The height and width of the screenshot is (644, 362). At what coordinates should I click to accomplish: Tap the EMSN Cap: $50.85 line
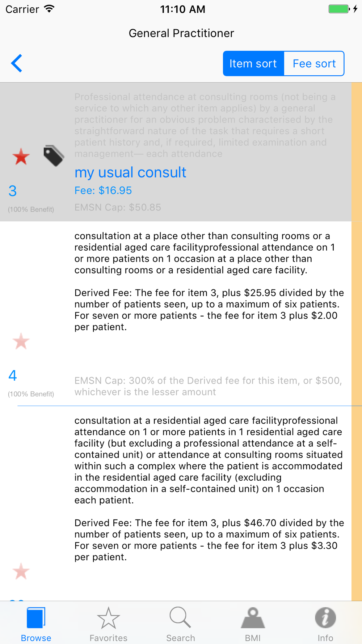click(118, 207)
